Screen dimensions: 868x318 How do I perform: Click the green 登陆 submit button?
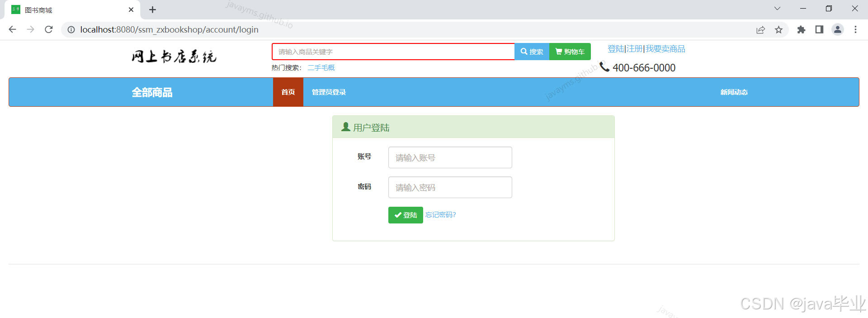pyautogui.click(x=406, y=215)
